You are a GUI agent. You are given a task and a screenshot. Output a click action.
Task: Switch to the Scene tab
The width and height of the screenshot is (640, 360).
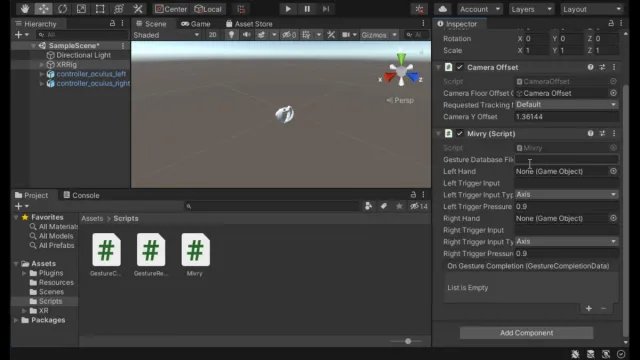pos(151,24)
